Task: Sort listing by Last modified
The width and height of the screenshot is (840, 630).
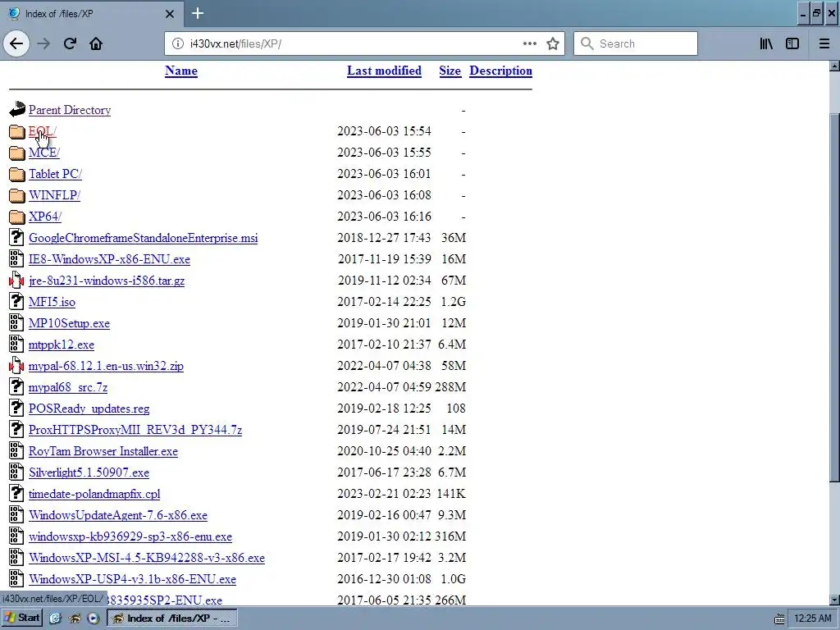Action: coord(384,71)
